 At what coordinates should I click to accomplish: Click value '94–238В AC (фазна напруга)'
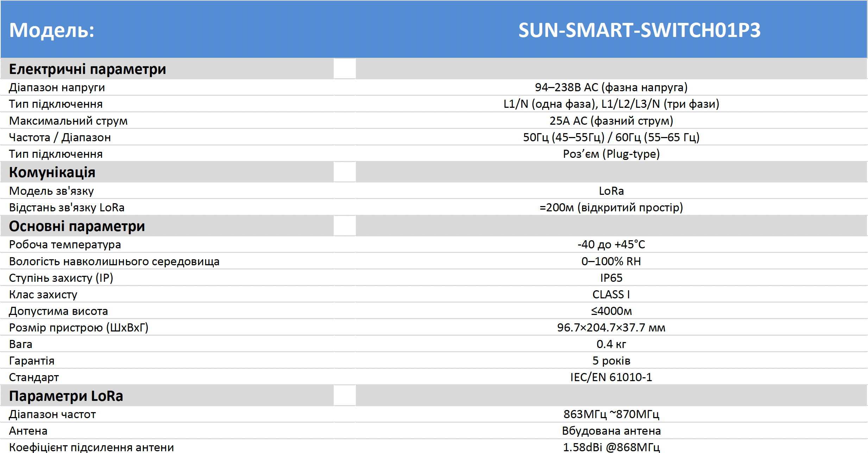pyautogui.click(x=611, y=87)
